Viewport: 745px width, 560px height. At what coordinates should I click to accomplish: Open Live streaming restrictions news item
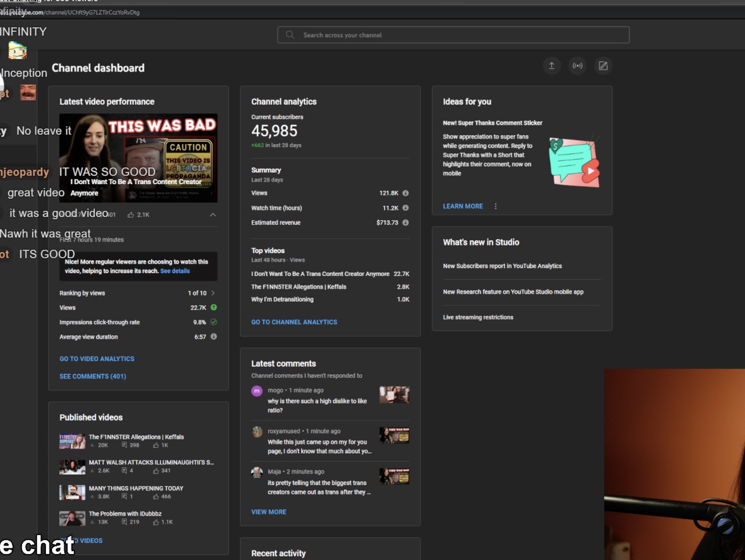coord(478,317)
